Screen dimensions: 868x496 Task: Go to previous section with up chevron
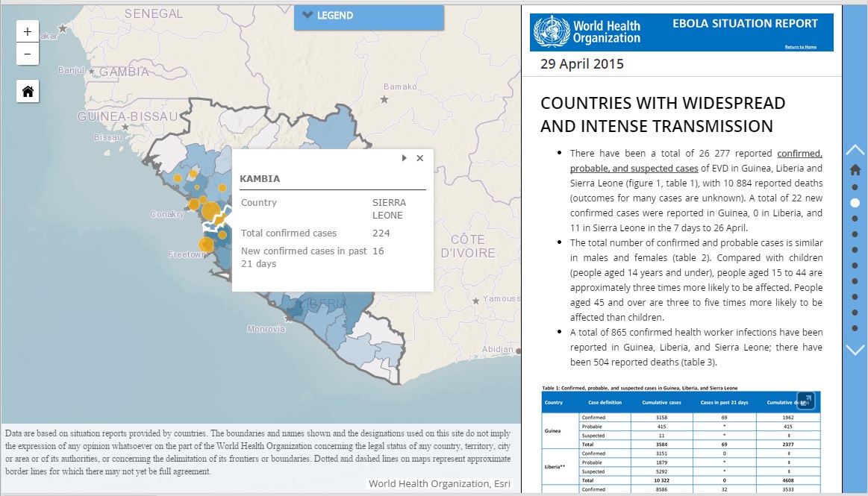point(855,150)
